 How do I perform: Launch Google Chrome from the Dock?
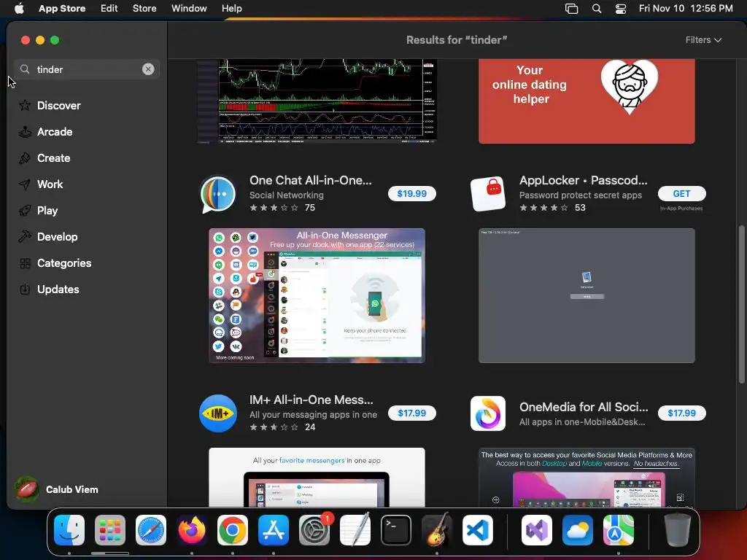(233, 530)
